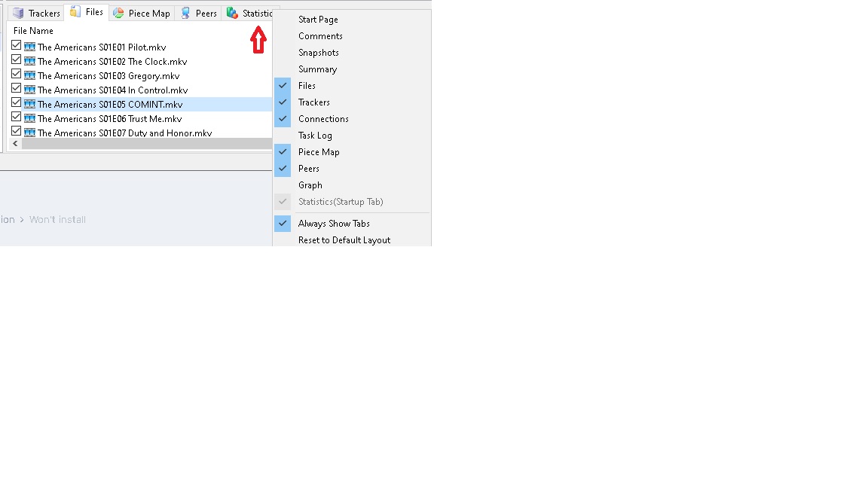This screenshot has height=488, width=868.
Task: Toggle the Trackers entry in context menu
Action: pos(352,102)
